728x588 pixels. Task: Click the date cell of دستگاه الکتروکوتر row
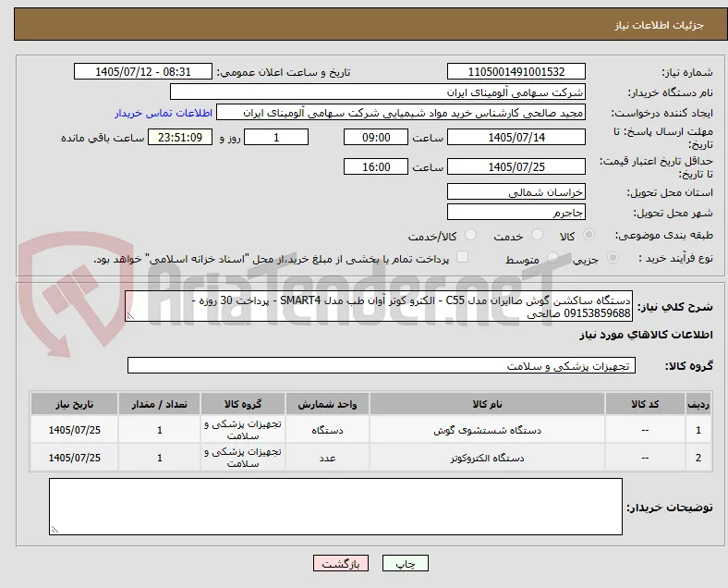[74, 458]
